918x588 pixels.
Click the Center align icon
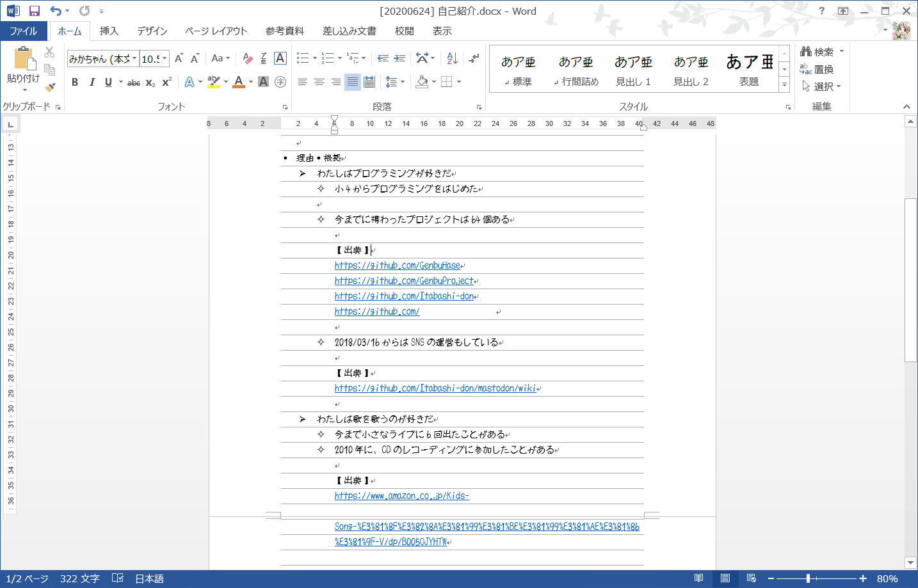(x=319, y=82)
